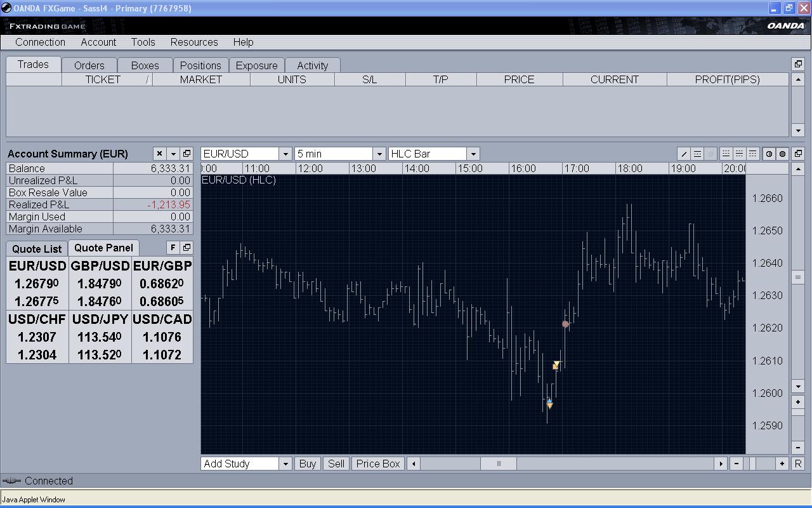
Task: Open the HLC Bar chart type dropdown
Action: coord(473,154)
